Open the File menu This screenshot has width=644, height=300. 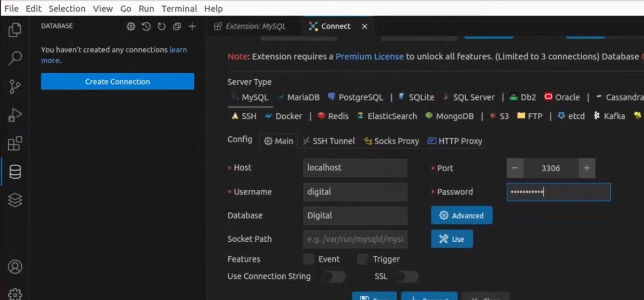(11, 8)
